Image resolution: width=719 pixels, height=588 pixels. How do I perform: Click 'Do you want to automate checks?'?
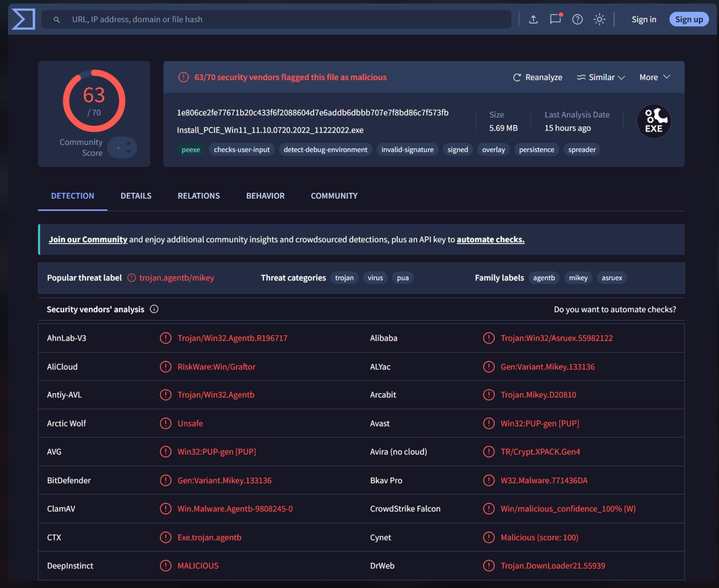point(615,309)
